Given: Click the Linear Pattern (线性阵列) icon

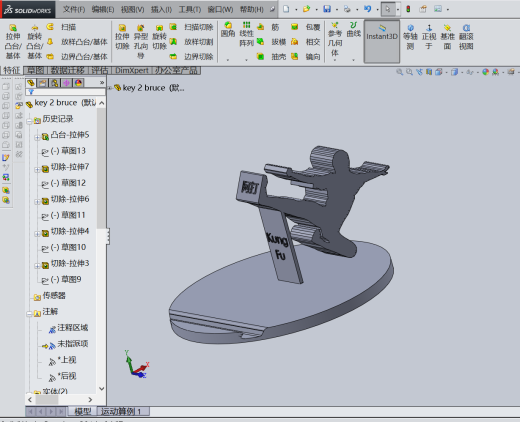Looking at the screenshot, I should (x=247, y=25).
